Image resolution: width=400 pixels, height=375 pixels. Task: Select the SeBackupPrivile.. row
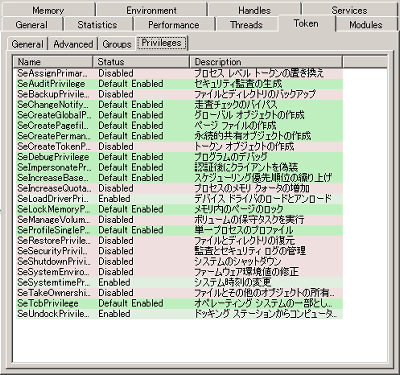point(179,94)
